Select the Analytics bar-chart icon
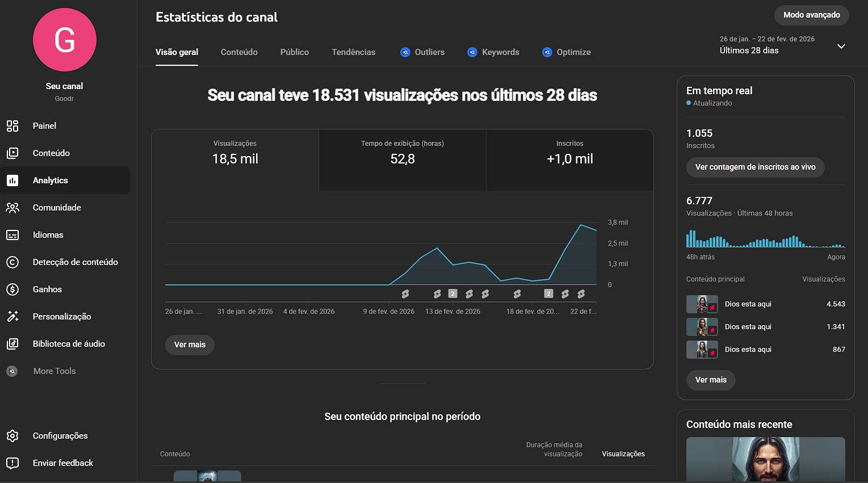This screenshot has height=483, width=868. pos(12,180)
